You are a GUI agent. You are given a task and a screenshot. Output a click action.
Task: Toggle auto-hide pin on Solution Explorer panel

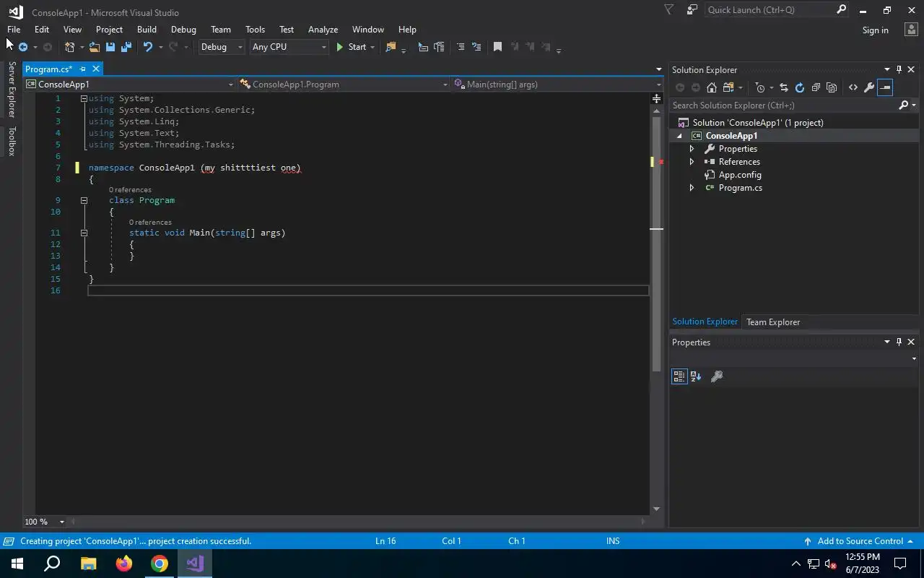(899, 70)
